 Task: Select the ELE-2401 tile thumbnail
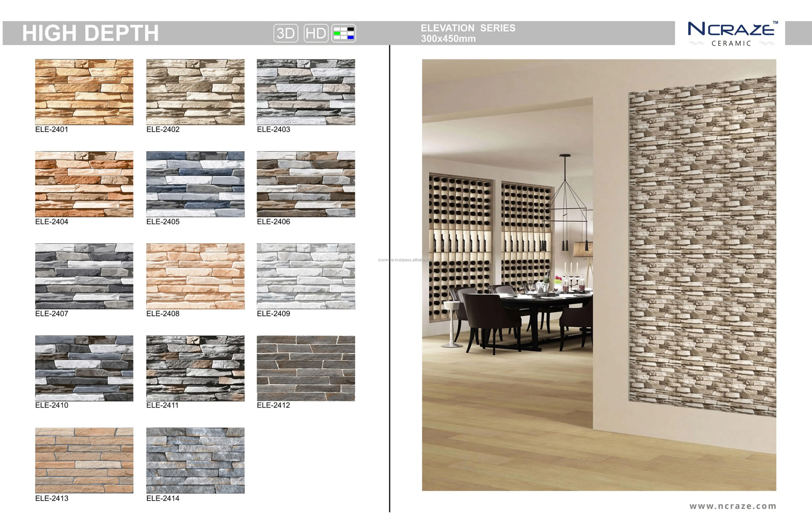point(84,92)
